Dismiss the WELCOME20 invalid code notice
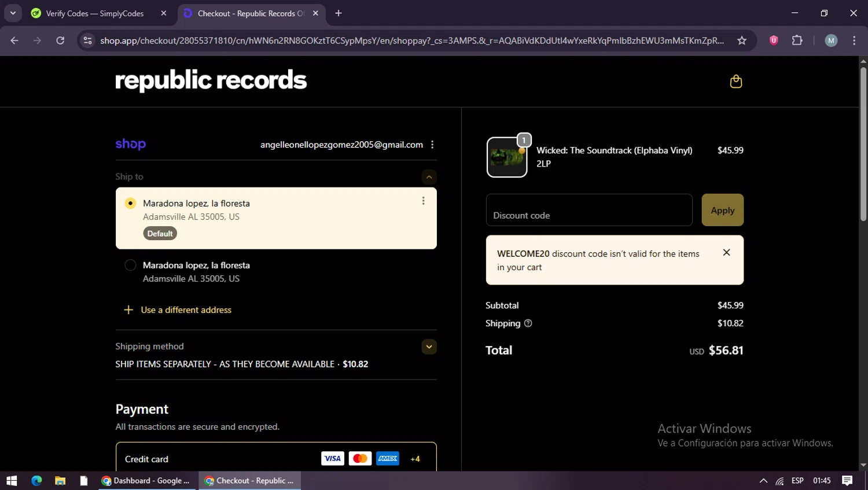868x490 pixels. tap(726, 252)
